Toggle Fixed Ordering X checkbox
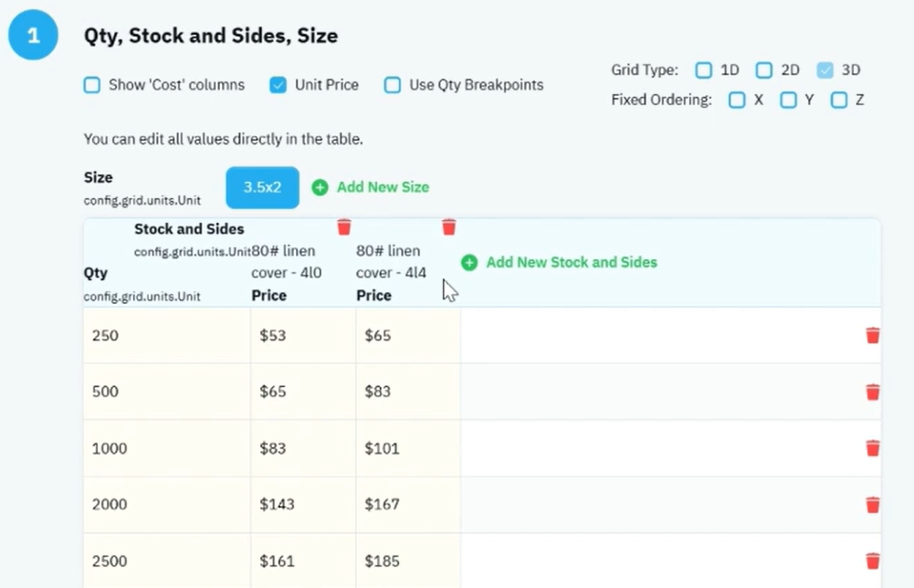914x588 pixels. click(737, 100)
